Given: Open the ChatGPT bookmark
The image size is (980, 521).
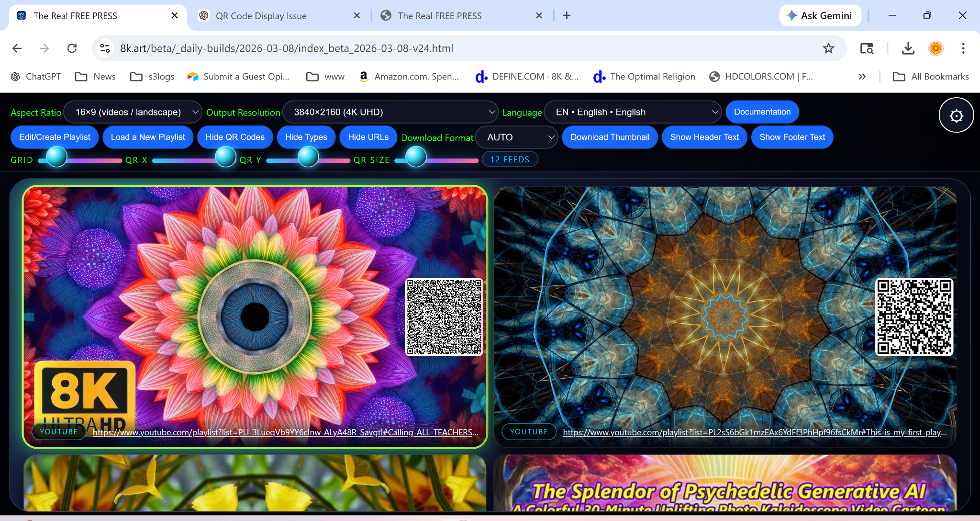Looking at the screenshot, I should 36,77.
